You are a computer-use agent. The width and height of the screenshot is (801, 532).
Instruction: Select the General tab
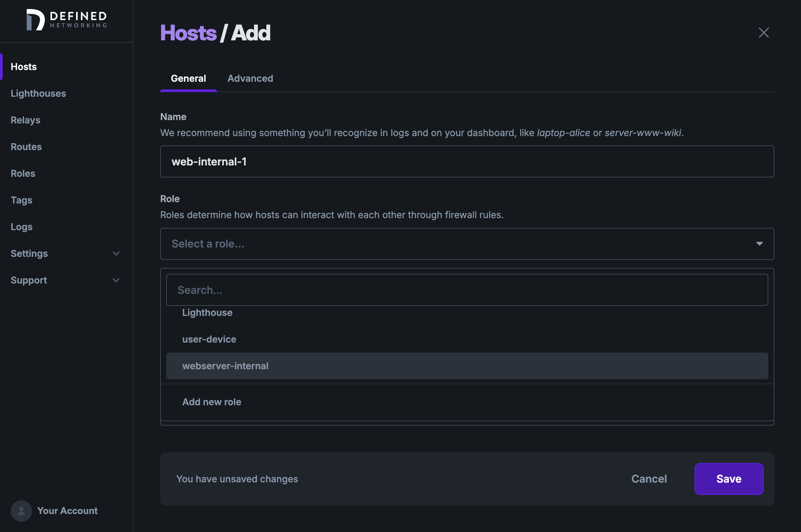pyautogui.click(x=189, y=78)
